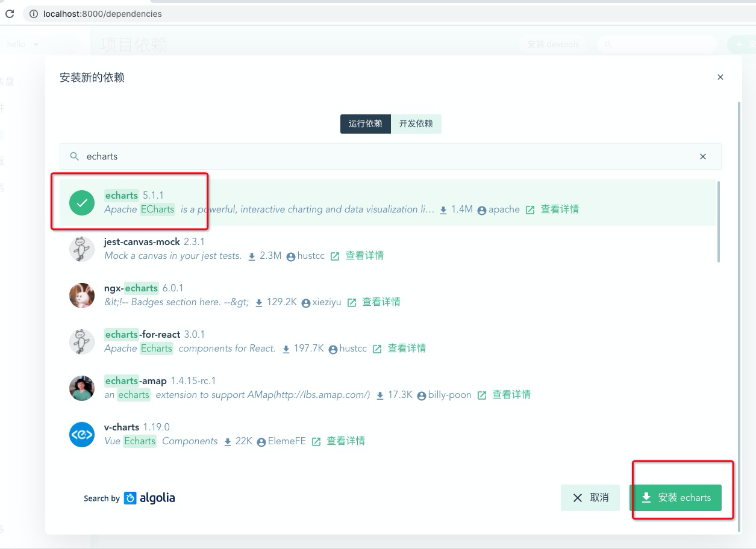Viewport: 756px width, 549px height.
Task: Click external link icon in echarts row
Action: click(530, 210)
